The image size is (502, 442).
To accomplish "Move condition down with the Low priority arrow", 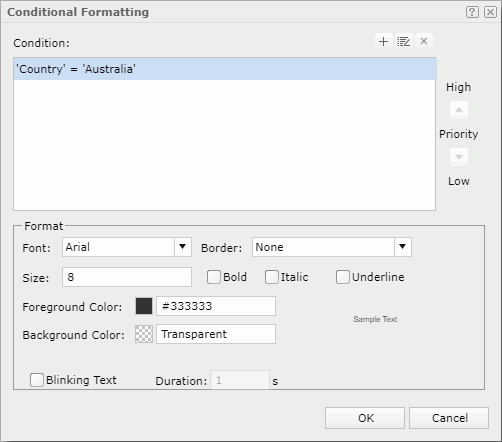I will (459, 157).
